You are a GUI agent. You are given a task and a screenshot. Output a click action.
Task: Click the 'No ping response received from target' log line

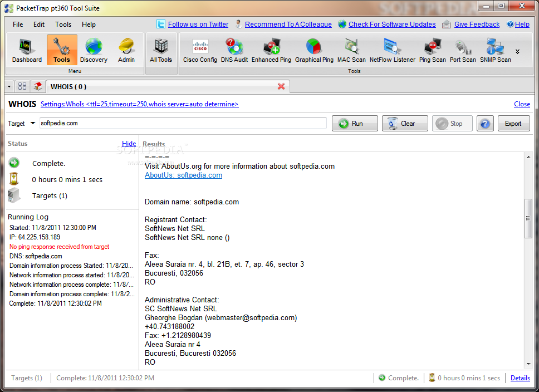[x=59, y=247]
